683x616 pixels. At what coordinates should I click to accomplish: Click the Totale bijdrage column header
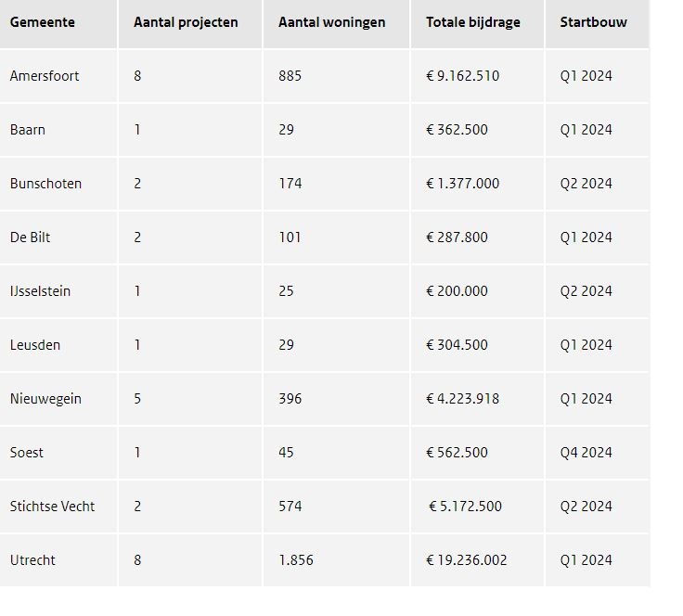(473, 22)
